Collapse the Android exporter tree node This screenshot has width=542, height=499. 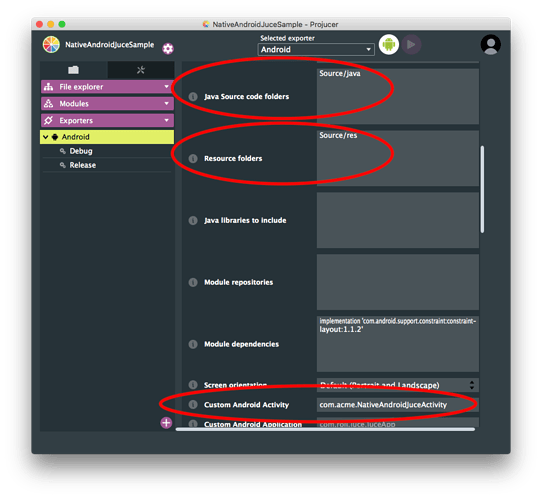click(x=45, y=137)
